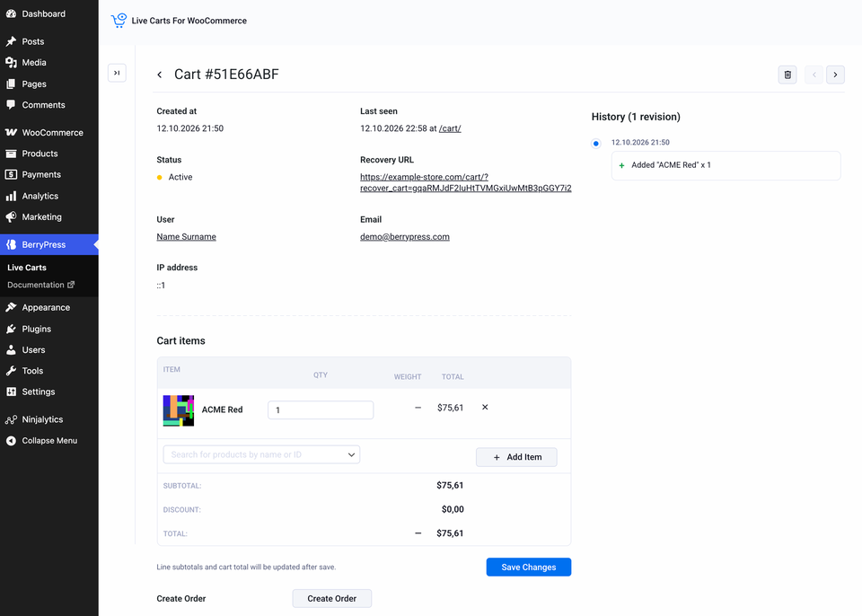Click the History (1 revision) heading
The width and height of the screenshot is (862, 616).
coord(636,117)
